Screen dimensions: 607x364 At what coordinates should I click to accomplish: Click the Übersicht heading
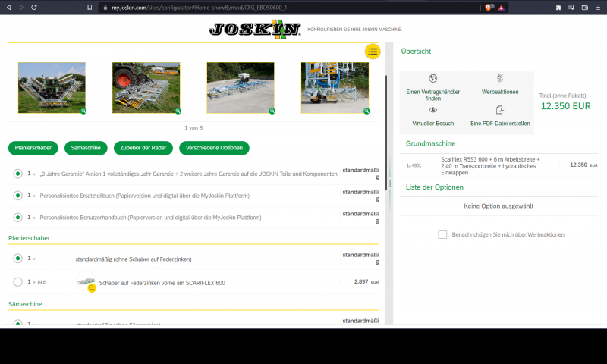tap(416, 51)
